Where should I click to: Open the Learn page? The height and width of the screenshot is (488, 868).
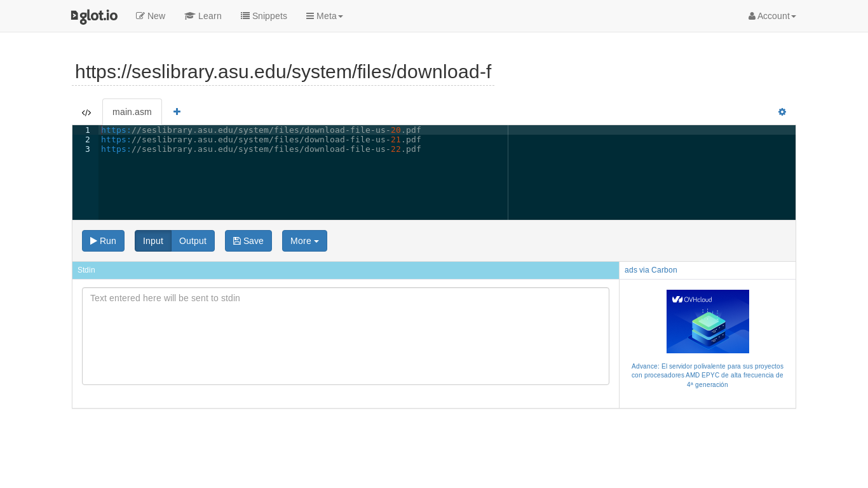coord(203,16)
